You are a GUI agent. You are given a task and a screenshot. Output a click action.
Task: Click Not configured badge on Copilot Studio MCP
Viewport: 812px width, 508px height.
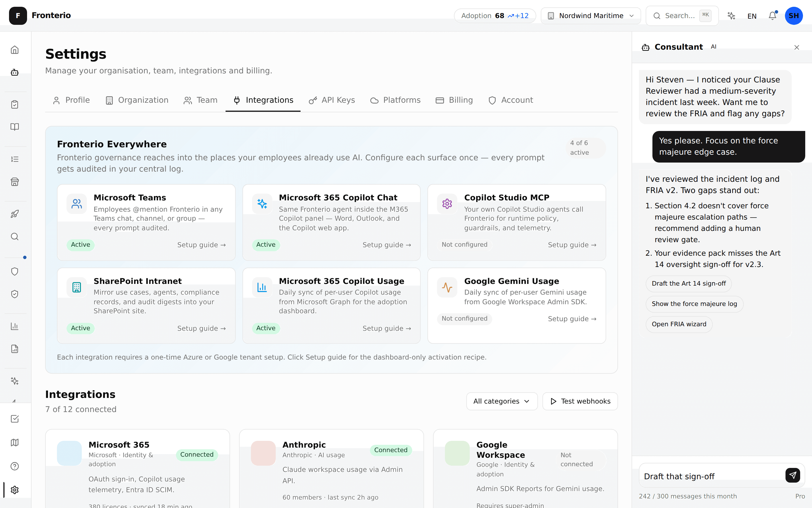[x=464, y=245]
